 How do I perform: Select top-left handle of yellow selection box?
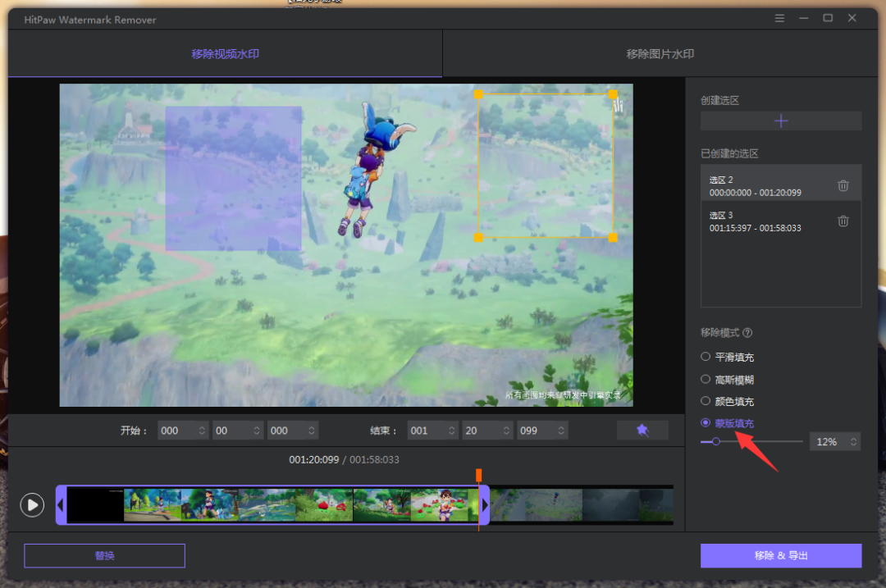[478, 94]
